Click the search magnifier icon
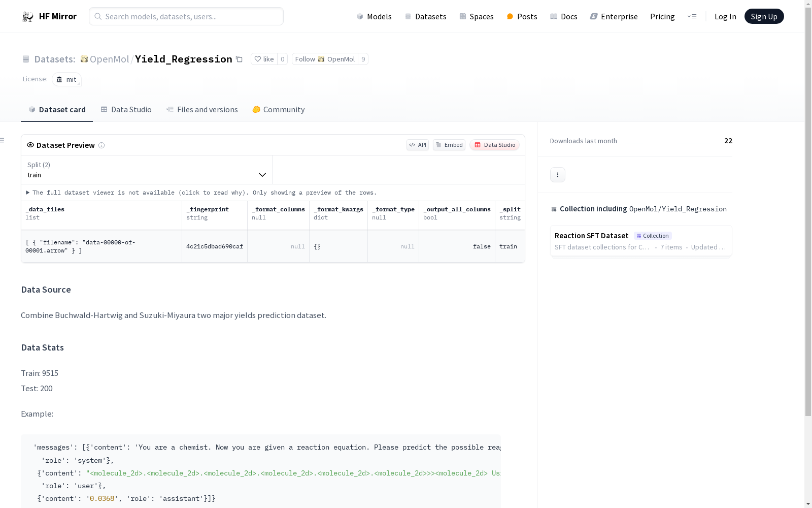 (x=98, y=16)
